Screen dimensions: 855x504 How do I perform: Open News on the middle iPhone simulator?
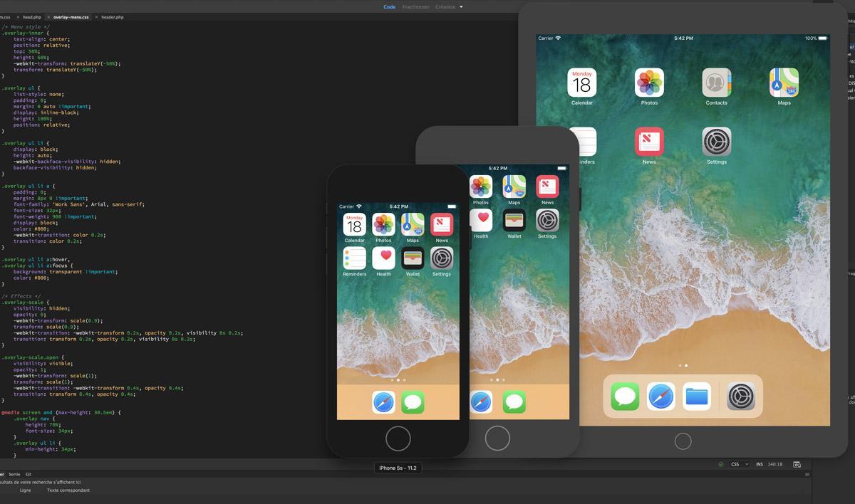(x=547, y=187)
